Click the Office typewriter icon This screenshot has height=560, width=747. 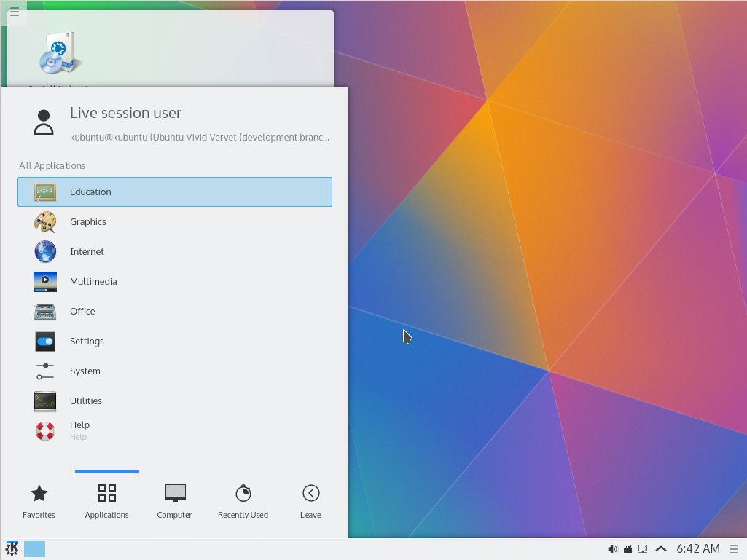click(45, 312)
